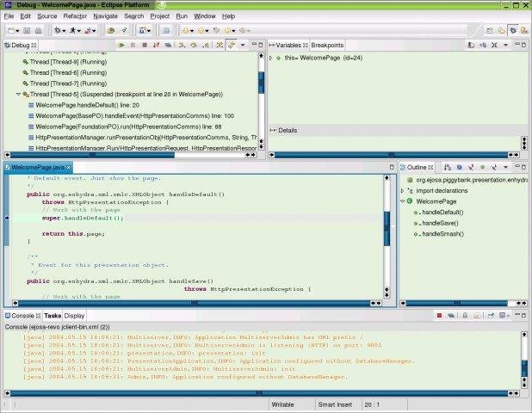Click the editor's vertical scrollbar thumb

(x=387, y=229)
